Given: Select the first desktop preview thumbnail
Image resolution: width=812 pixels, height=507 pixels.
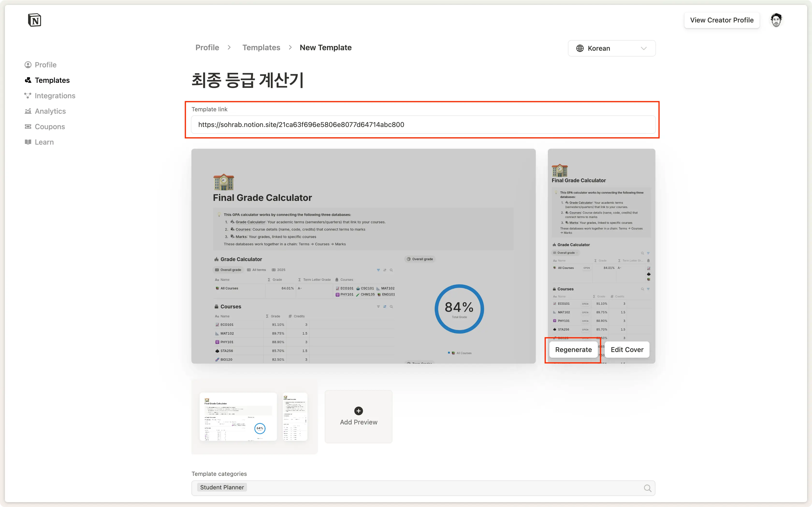Looking at the screenshot, I should click(x=238, y=416).
